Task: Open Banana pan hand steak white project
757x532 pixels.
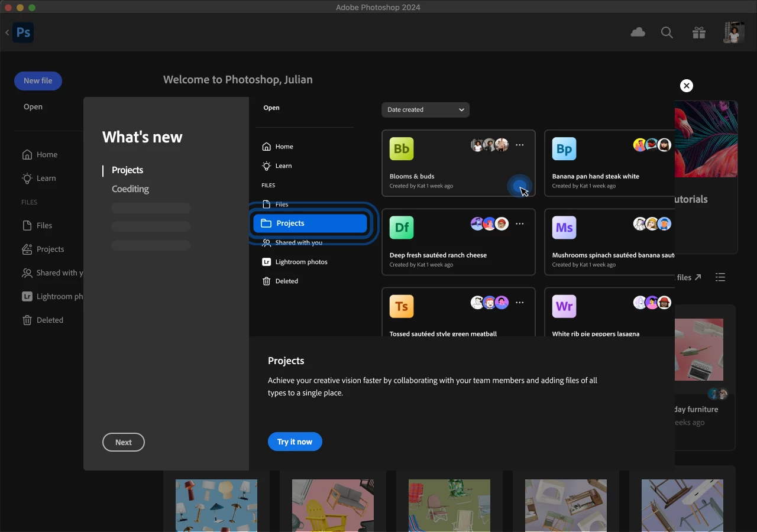Action: coord(610,163)
